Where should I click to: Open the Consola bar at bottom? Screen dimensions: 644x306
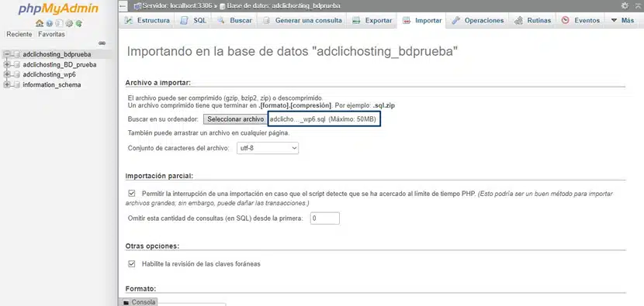click(139, 302)
